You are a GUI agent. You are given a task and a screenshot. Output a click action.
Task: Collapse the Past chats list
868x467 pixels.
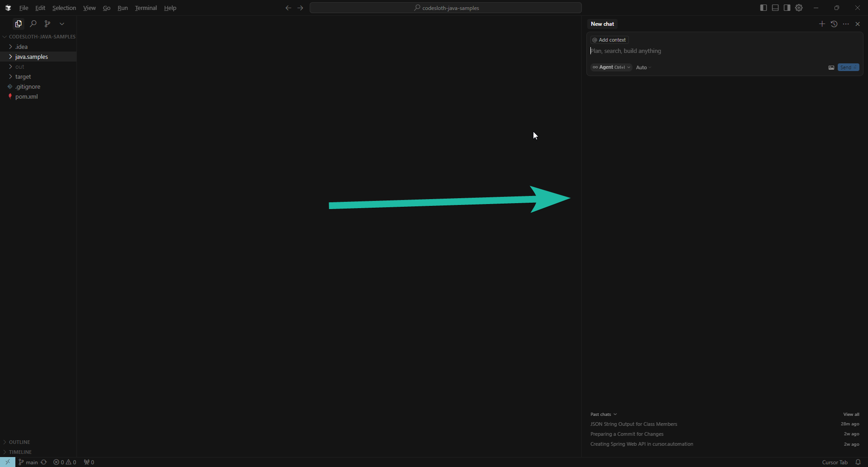click(x=604, y=414)
